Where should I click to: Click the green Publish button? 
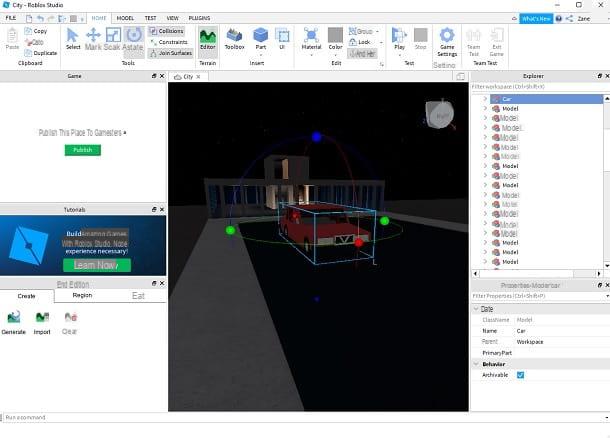(x=82, y=150)
